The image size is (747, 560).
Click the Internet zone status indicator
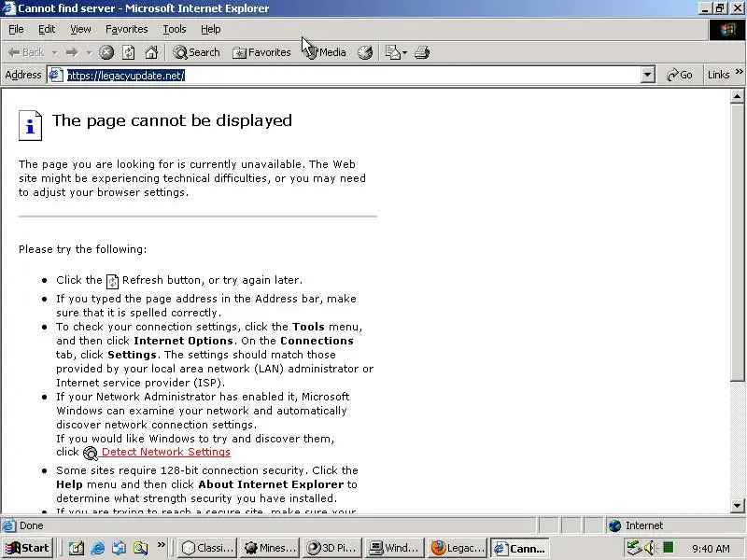[636, 525]
